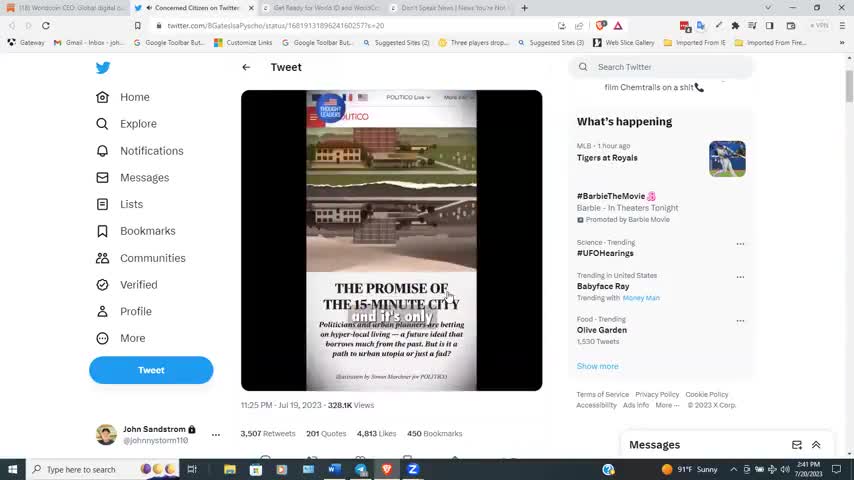854x480 pixels.
Task: Open Privacy Policy link
Action: [657, 394]
